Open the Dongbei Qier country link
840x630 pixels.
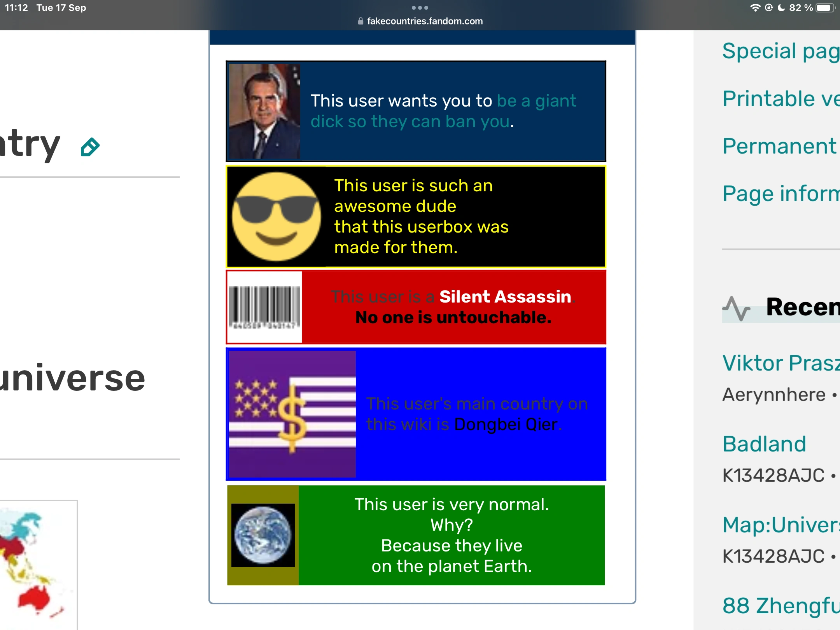pyautogui.click(x=506, y=424)
